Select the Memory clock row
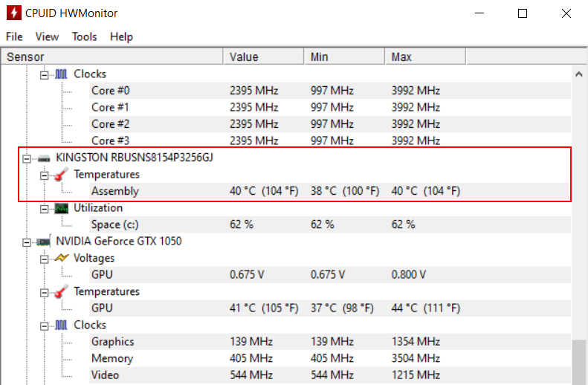The height and width of the screenshot is (385, 588). [x=330, y=358]
